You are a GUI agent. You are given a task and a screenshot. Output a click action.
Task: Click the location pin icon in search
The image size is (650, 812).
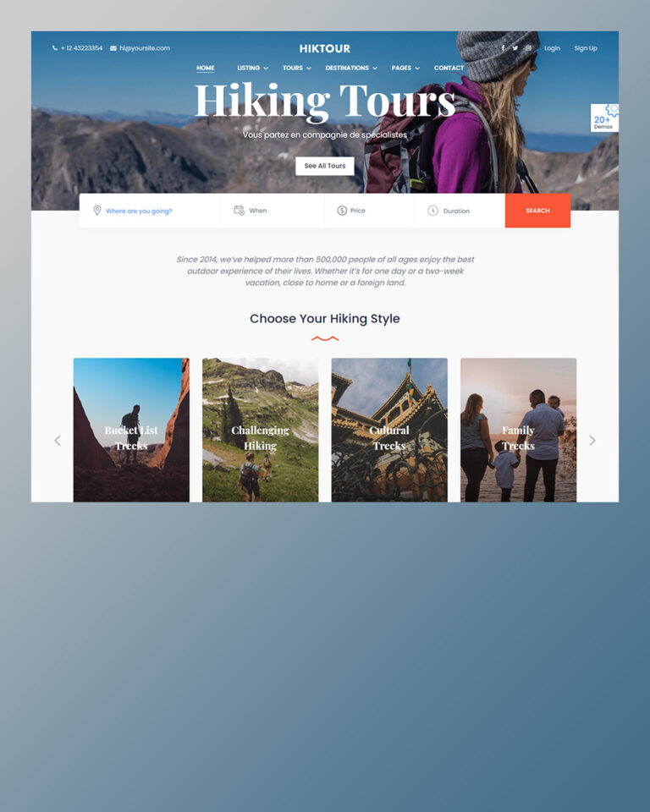click(x=97, y=211)
